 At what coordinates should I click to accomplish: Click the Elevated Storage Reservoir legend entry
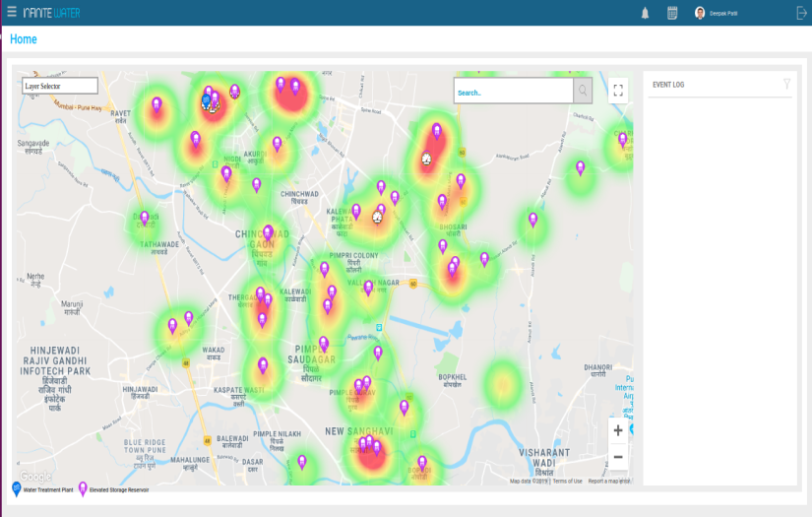pos(114,489)
